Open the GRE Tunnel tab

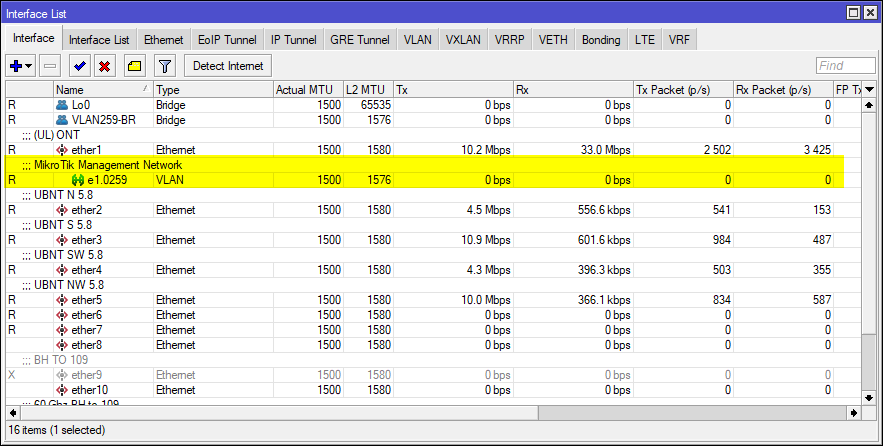tap(360, 40)
